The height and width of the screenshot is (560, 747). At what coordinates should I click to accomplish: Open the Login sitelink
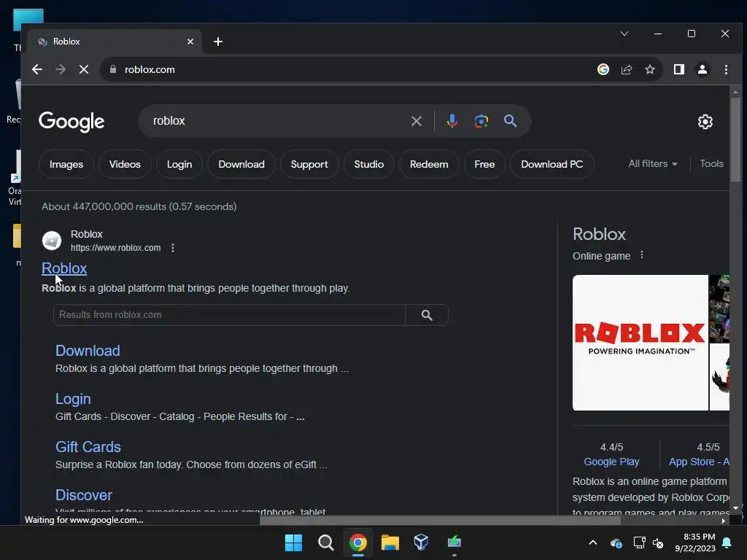click(73, 399)
